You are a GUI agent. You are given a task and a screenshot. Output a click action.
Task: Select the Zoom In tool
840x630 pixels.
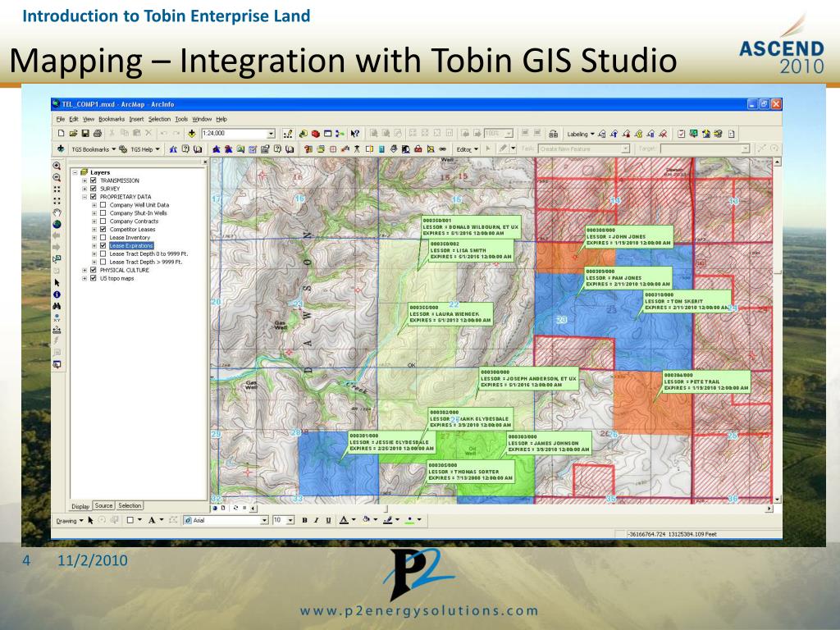coord(57,166)
